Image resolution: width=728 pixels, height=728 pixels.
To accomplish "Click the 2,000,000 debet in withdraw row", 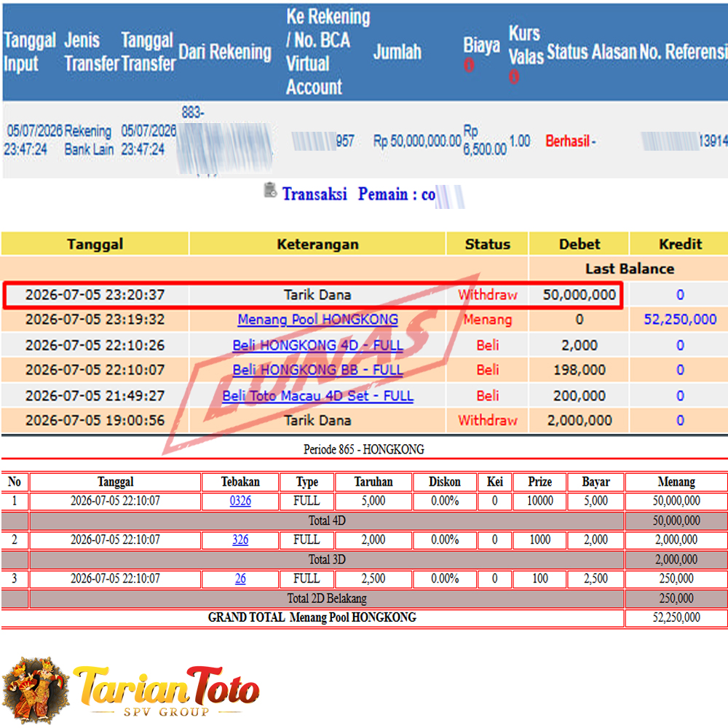I will 579,421.
